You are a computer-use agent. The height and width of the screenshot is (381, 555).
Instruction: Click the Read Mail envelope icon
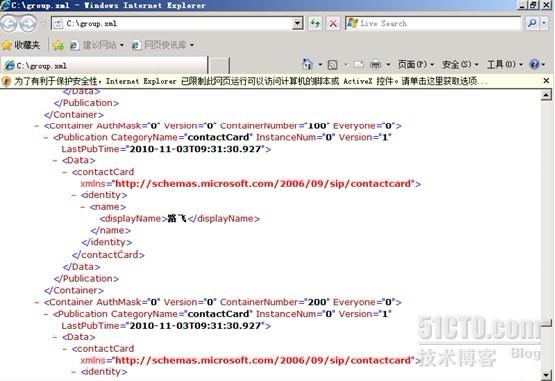[x=359, y=64]
